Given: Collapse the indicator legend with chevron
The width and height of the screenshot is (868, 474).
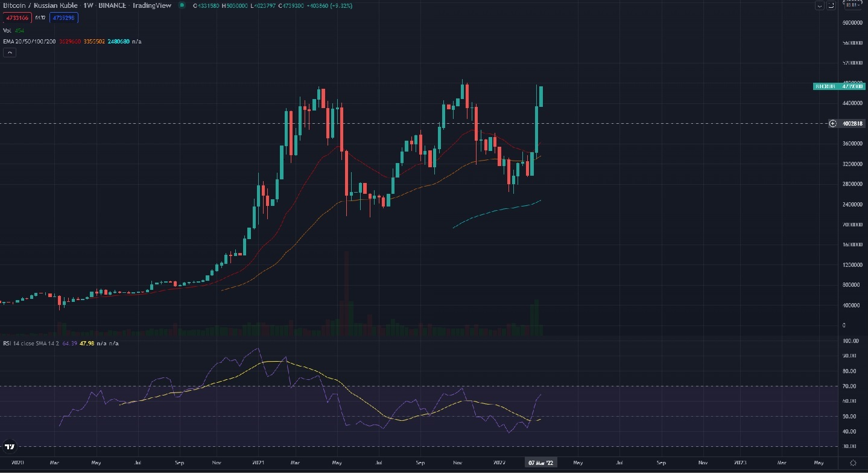Looking at the screenshot, I should pos(10,53).
